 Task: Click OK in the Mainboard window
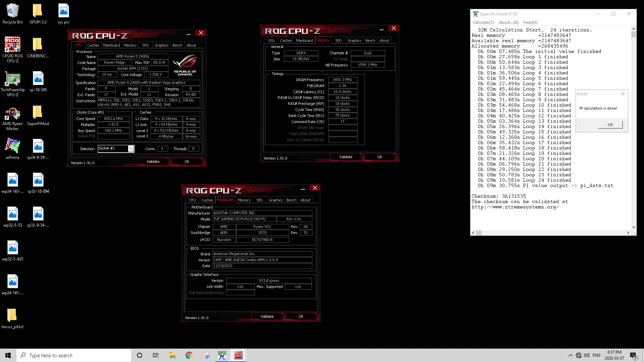coord(301,316)
